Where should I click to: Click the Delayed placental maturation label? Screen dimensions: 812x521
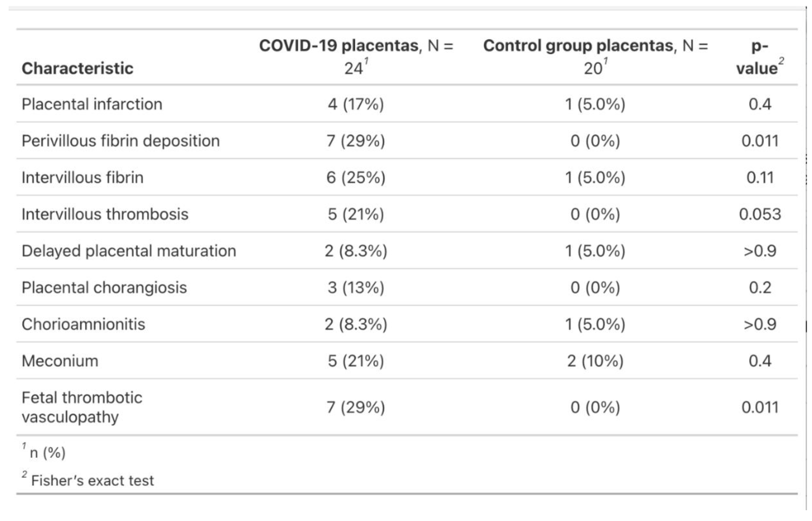tap(129, 251)
